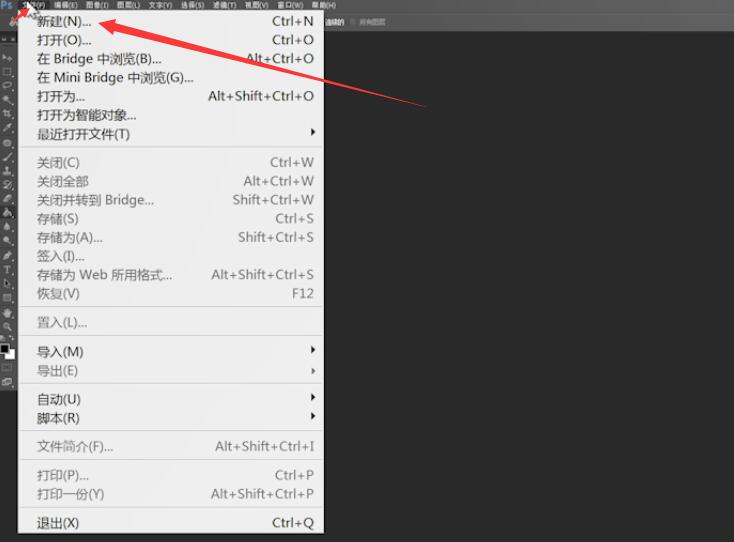This screenshot has height=542, width=734.
Task: Open the 视图(V) menu
Action: [257, 5]
